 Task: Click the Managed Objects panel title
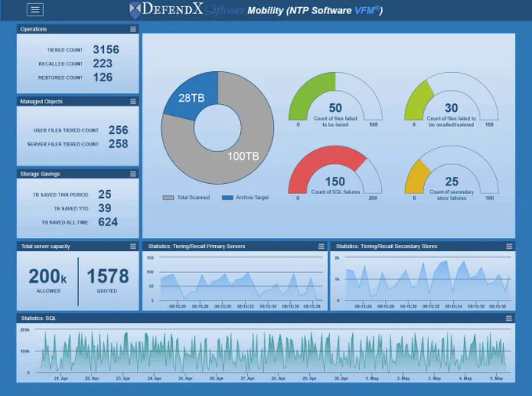click(x=41, y=102)
